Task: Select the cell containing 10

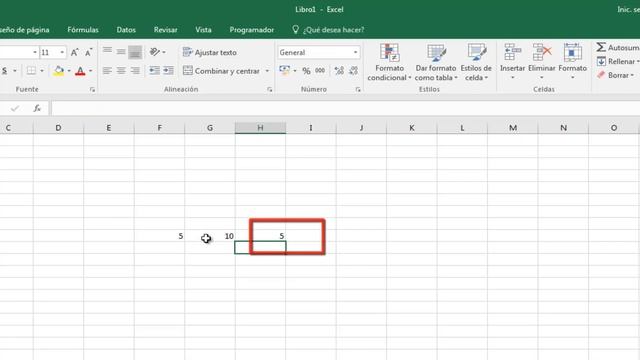Action: click(x=210, y=236)
